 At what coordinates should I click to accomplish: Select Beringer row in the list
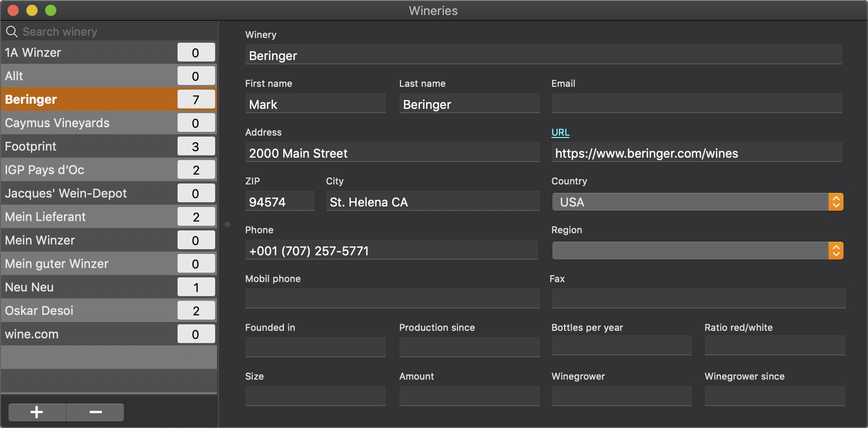pos(109,99)
